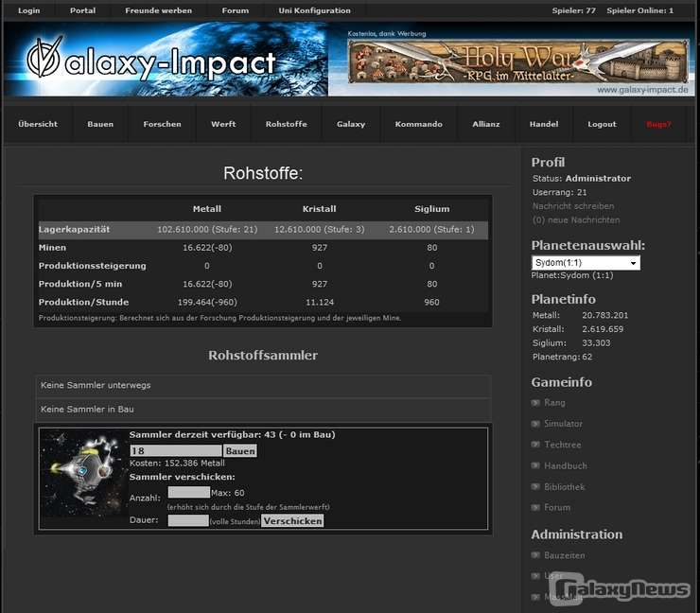Screen dimensions: 700x613
Task: Open Bauzeiten under Administration
Action: click(565, 555)
